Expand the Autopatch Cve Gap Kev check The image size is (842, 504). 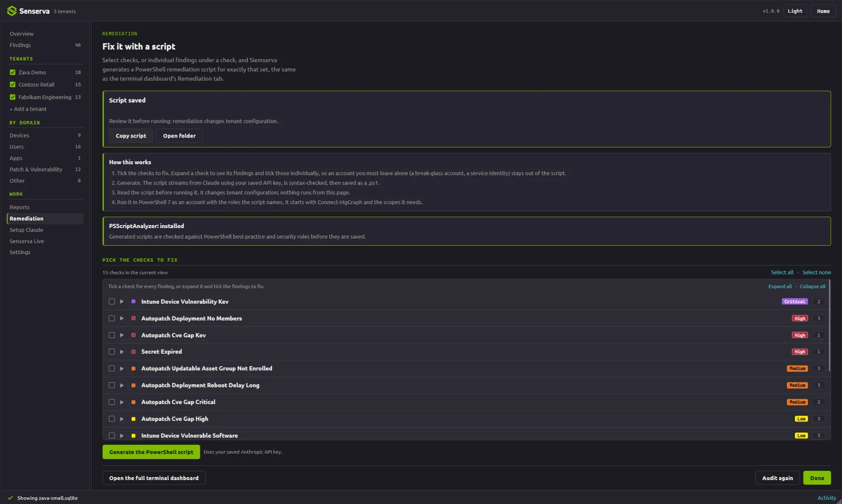(122, 335)
